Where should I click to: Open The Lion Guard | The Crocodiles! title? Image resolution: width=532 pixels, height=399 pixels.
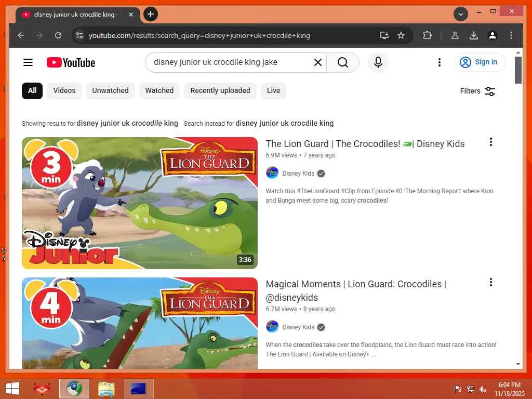tap(365, 144)
